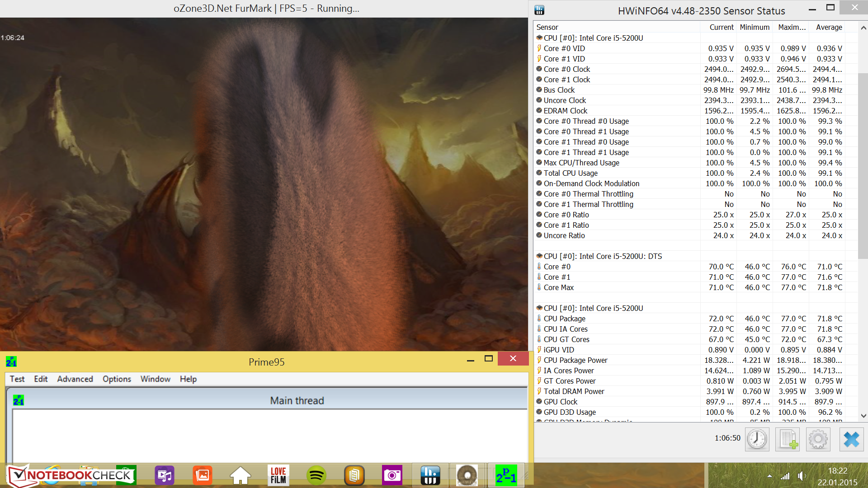Open the volume control in system tray
Screen dimensions: 868x488
pos(801,476)
